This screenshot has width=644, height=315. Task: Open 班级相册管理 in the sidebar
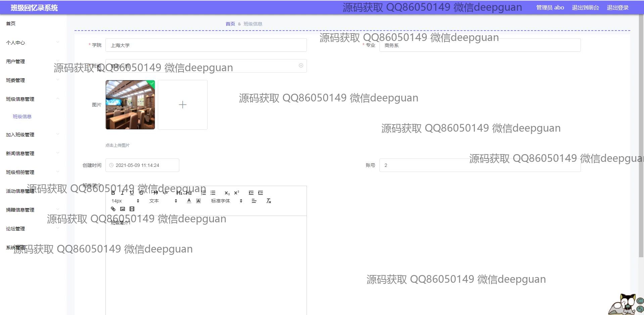[20, 172]
